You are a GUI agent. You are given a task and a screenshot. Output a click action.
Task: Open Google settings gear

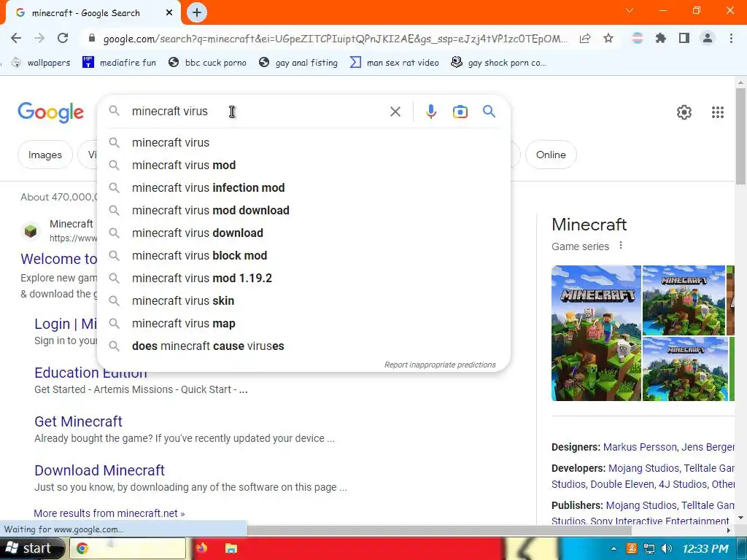point(684,112)
